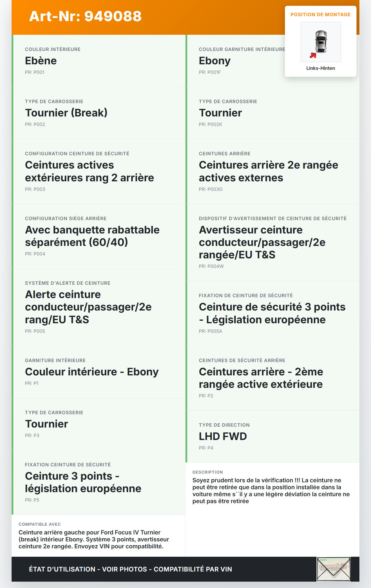Viewport: 371px width, 588px height.
Task: Open the VIN envelope image in the footer
Action: [x=334, y=569]
